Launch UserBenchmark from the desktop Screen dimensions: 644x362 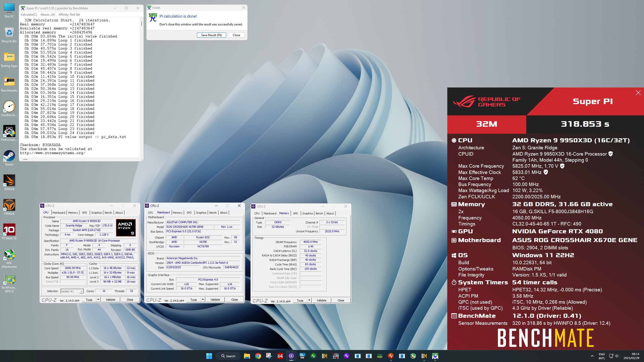click(x=9, y=109)
